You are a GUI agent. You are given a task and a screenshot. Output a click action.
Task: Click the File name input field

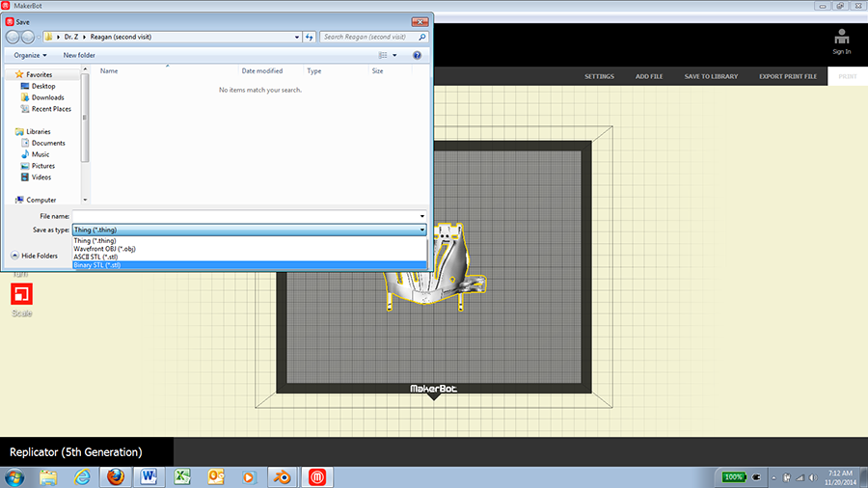click(245, 216)
